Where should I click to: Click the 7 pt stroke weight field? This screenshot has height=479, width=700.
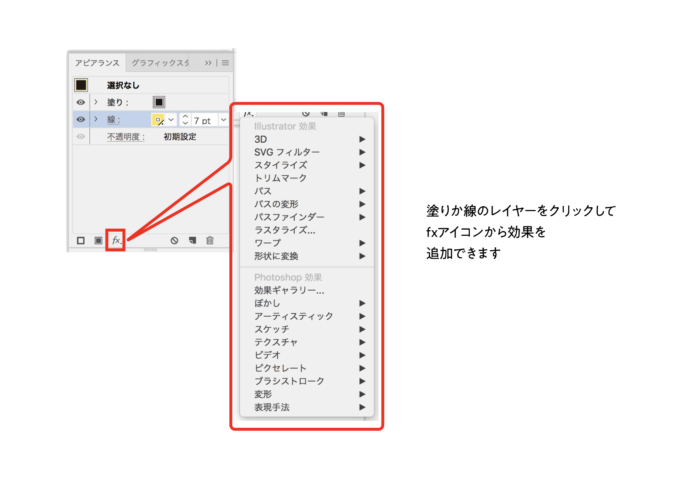204,120
